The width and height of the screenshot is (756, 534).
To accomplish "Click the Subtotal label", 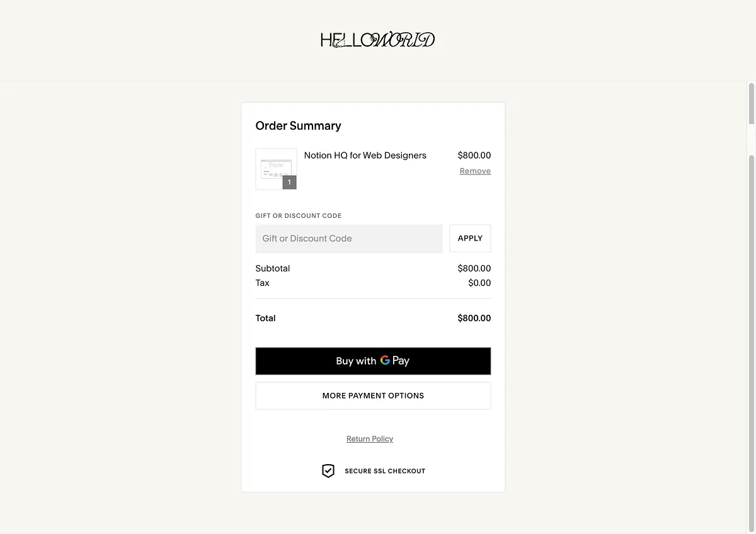I will pyautogui.click(x=273, y=268).
